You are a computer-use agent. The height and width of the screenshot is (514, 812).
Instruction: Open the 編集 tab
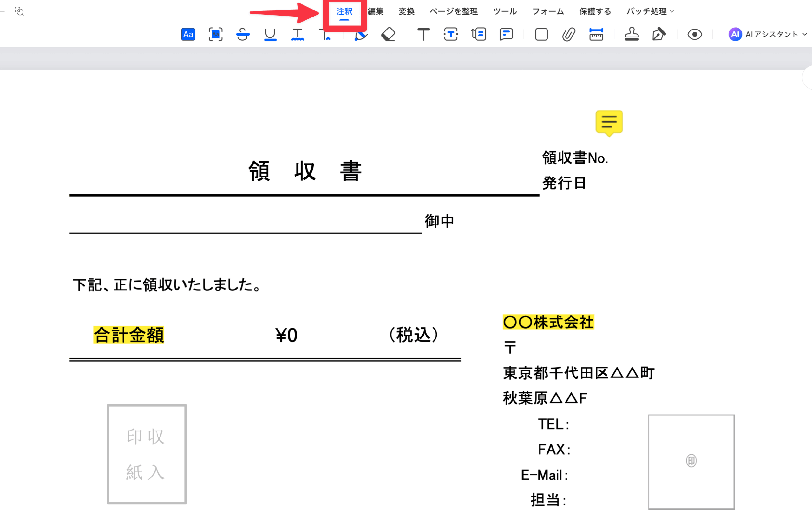[375, 11]
